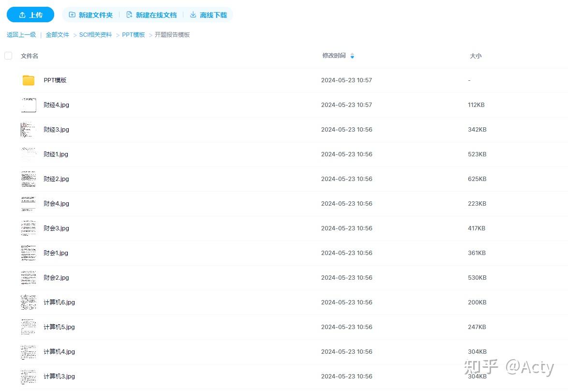Open thumbnail of 财会3.jpg
This screenshot has height=392, width=568.
[x=29, y=228]
